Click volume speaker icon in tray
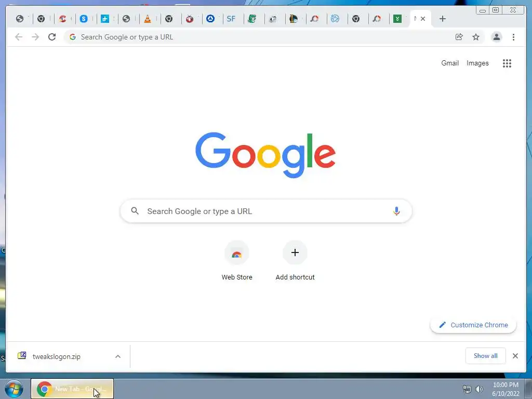 [479, 389]
